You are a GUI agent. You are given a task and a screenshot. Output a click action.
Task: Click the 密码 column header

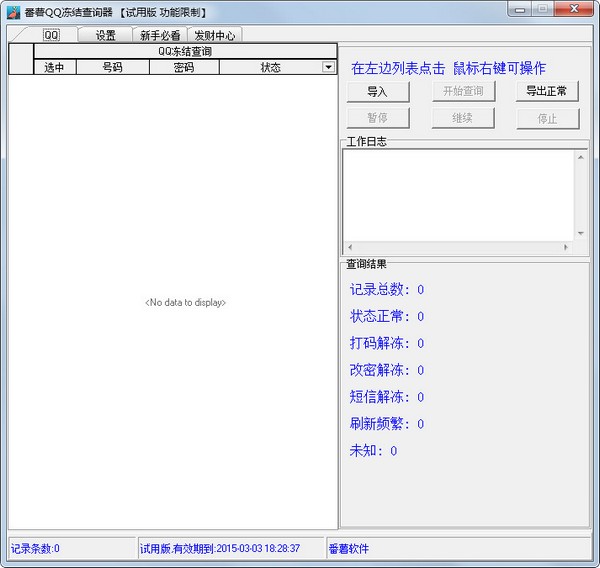pyautogui.click(x=184, y=68)
